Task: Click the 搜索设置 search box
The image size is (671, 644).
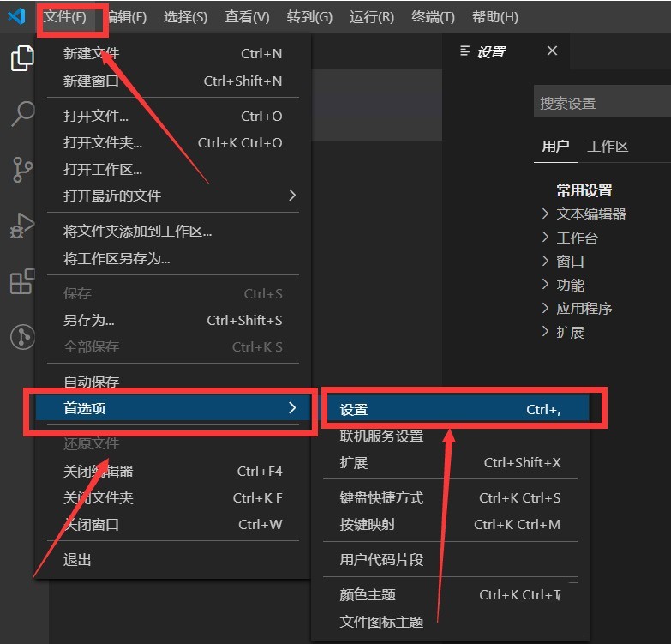Action: 602,101
